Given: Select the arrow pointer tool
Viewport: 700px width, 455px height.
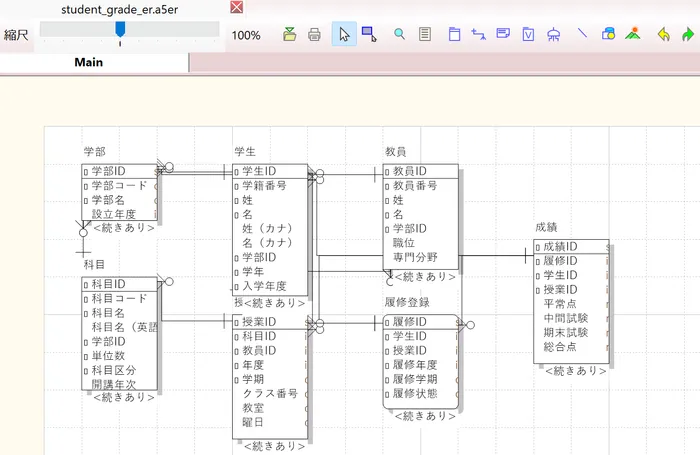Looking at the screenshot, I should click(344, 34).
